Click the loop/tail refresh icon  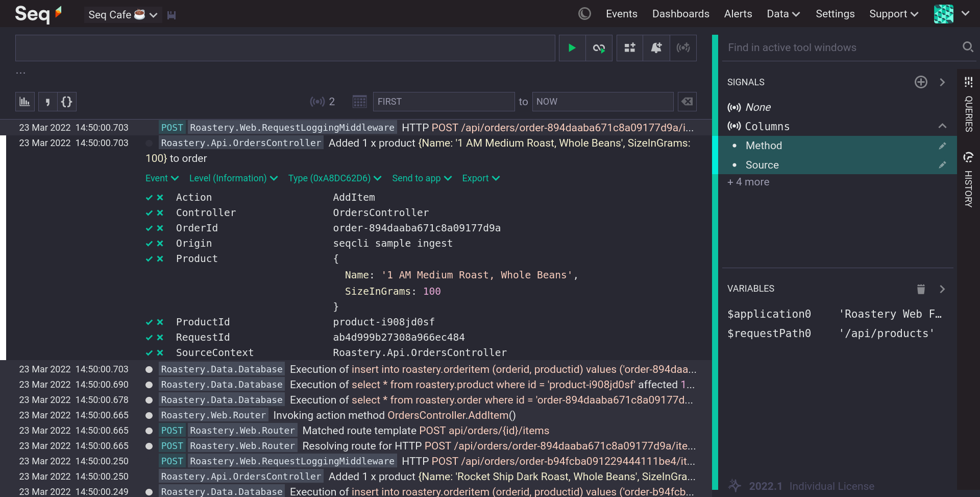tap(599, 48)
